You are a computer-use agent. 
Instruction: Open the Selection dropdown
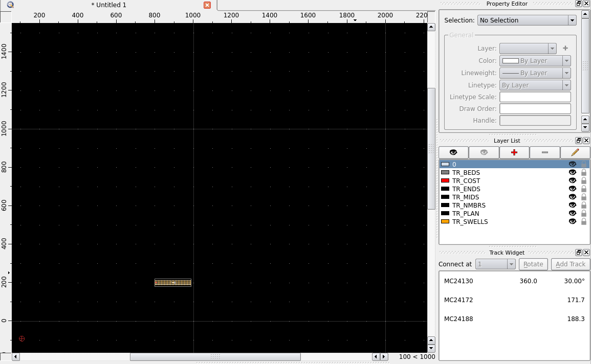527,20
